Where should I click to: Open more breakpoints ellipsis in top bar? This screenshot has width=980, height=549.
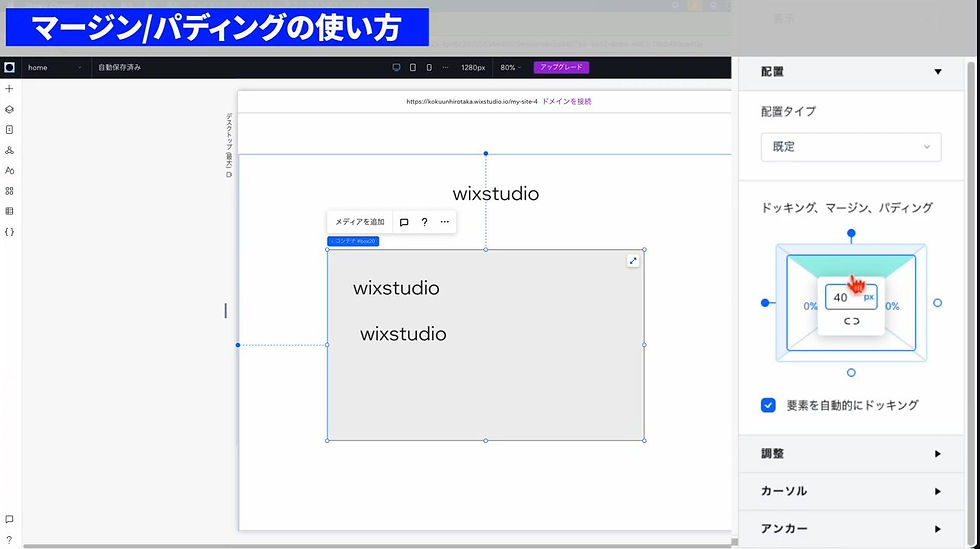pos(445,68)
